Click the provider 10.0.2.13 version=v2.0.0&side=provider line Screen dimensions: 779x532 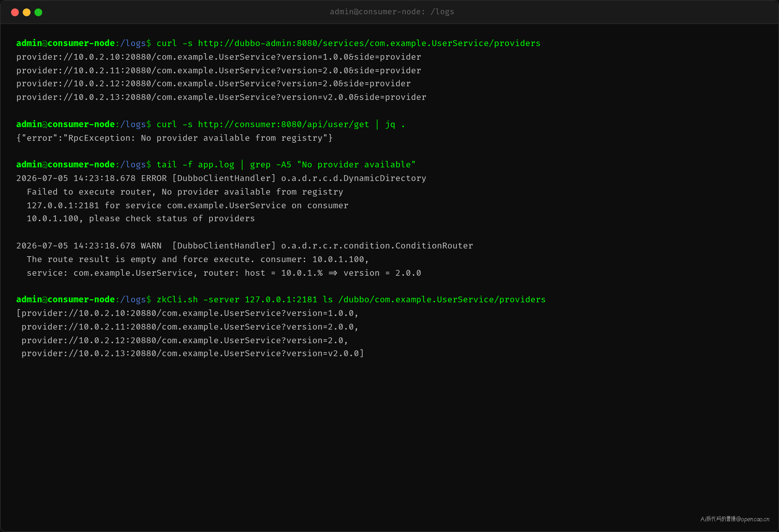(221, 97)
